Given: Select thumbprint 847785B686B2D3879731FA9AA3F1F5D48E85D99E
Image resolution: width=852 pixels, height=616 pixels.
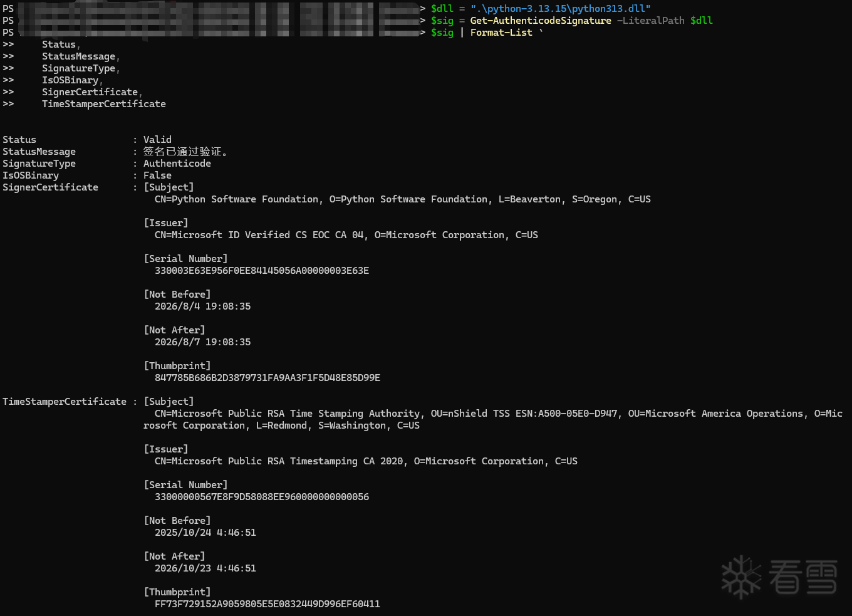Looking at the screenshot, I should point(268,378).
